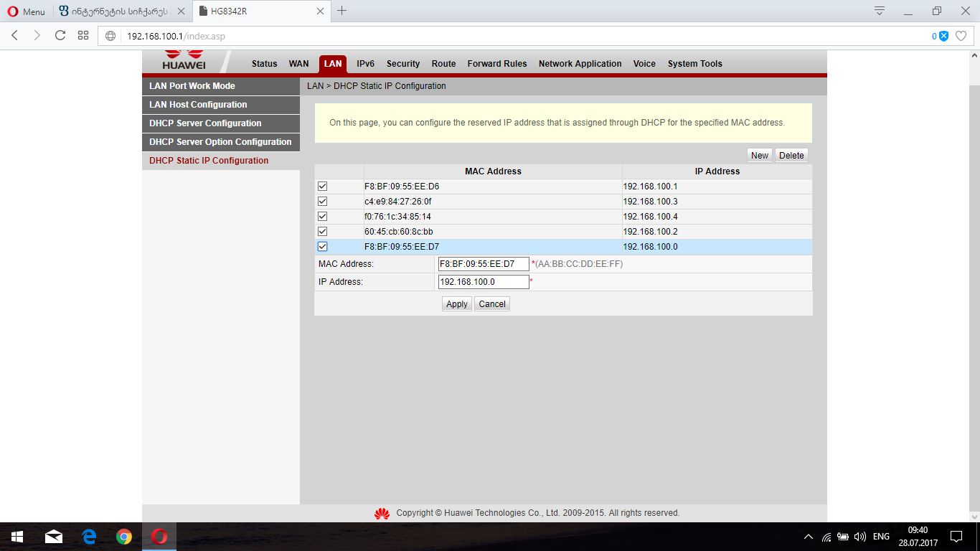Image resolution: width=980 pixels, height=551 pixels.
Task: Launch Google Chrome from taskbar
Action: point(124,537)
